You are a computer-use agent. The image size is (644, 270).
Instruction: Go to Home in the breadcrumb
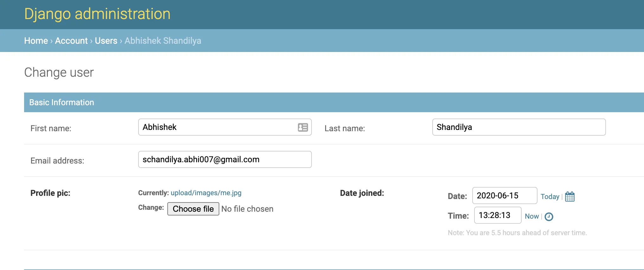[x=36, y=41]
